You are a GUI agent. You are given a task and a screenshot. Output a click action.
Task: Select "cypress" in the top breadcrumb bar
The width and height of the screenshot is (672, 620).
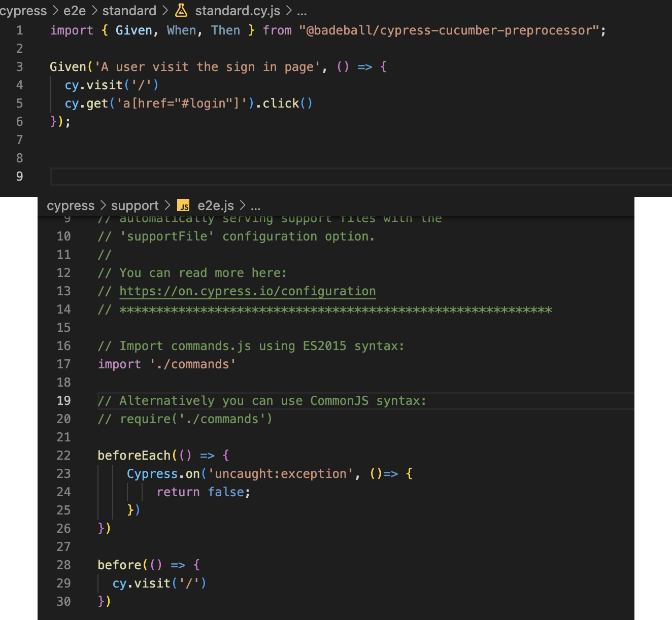coord(23,11)
